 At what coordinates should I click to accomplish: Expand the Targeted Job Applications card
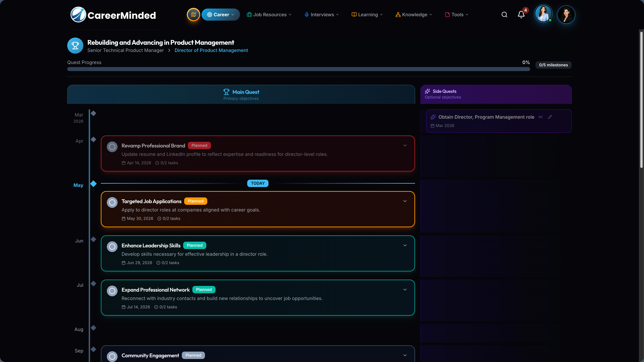405,201
